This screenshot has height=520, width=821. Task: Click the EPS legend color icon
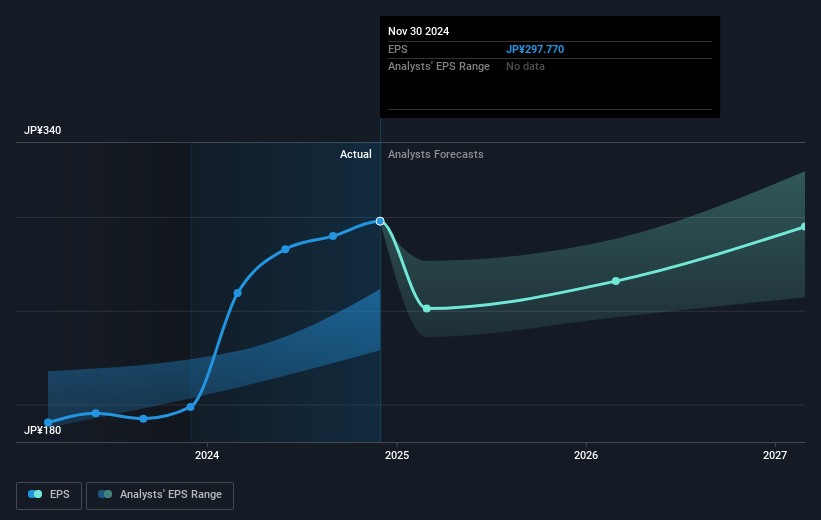(x=35, y=494)
